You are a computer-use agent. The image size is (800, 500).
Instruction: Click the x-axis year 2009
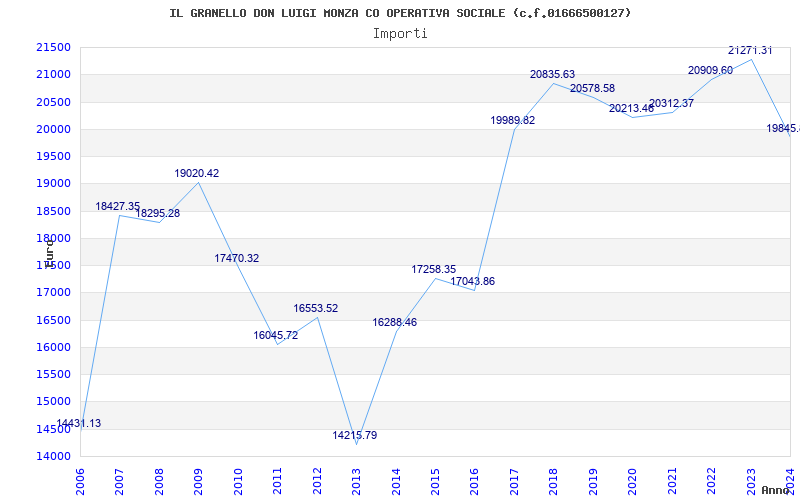pos(198,482)
